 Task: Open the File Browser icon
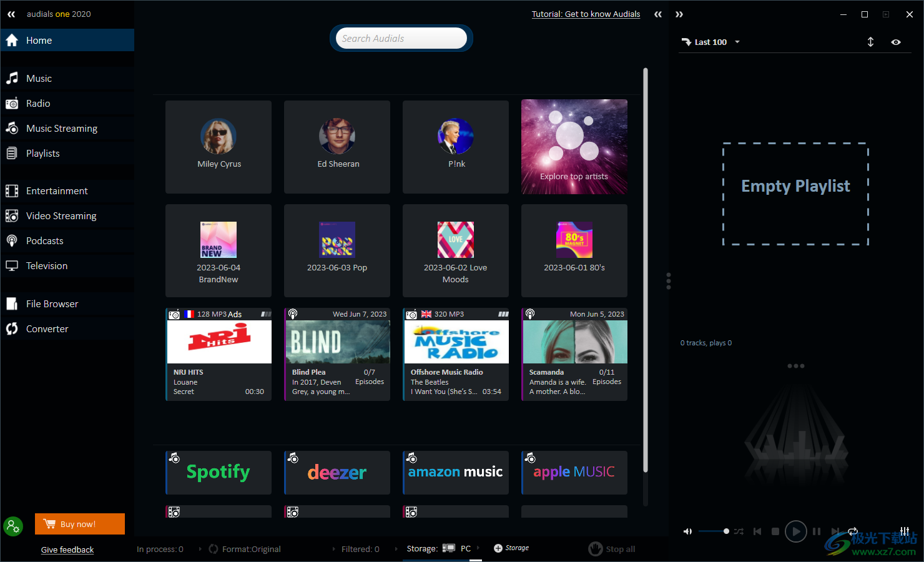click(12, 304)
